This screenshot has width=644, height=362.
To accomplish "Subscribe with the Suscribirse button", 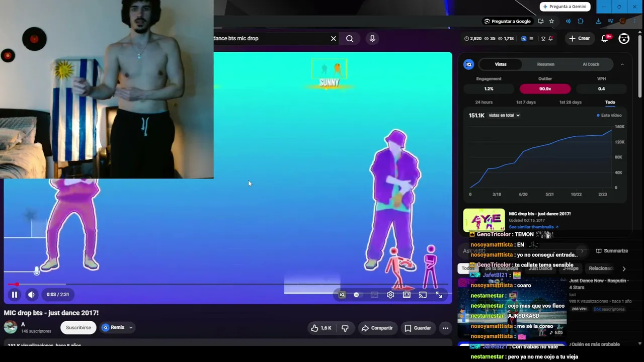I will click(x=78, y=328).
